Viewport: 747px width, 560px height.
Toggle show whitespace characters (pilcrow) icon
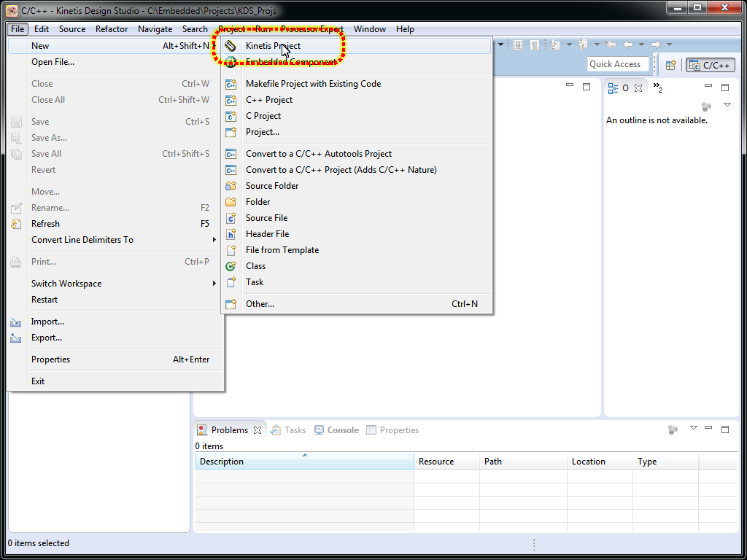[x=535, y=44]
